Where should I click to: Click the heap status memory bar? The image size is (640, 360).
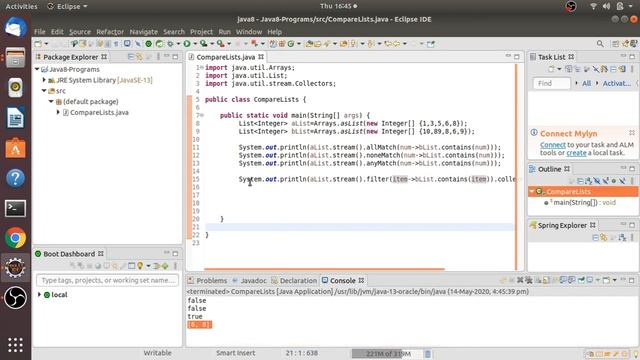[x=387, y=353]
